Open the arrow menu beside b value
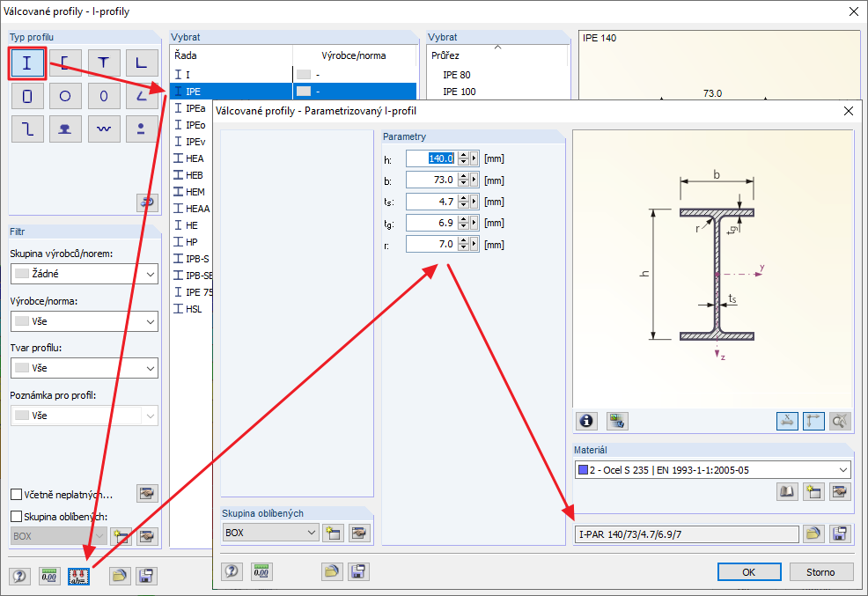868x596 pixels. [x=474, y=180]
